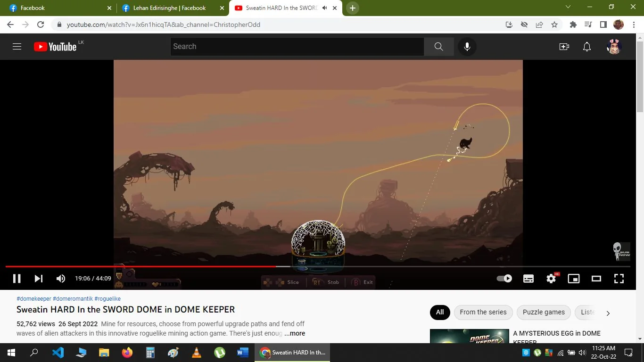View site information via the lock icon

[x=59, y=25]
